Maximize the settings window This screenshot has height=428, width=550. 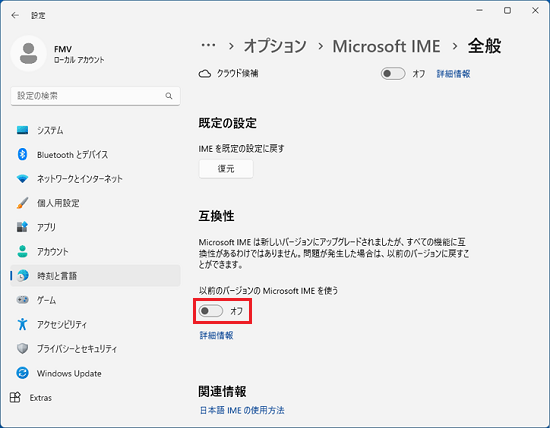507,11
